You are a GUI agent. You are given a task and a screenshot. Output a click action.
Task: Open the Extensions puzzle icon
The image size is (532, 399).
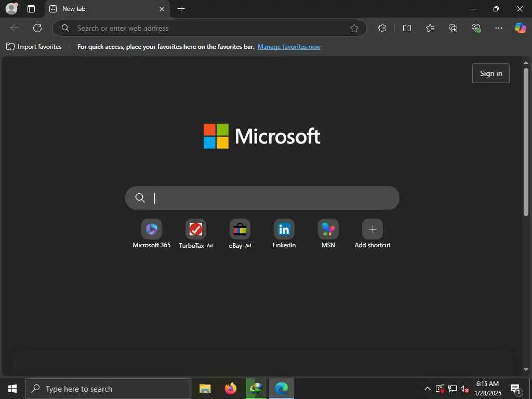point(382,28)
